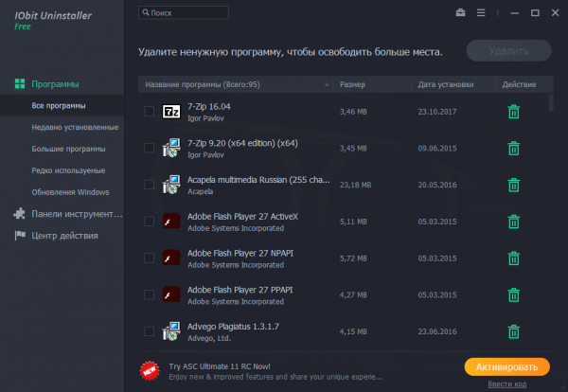The width and height of the screenshot is (568, 392).
Task: Show Большие программы list
Action: click(68, 149)
